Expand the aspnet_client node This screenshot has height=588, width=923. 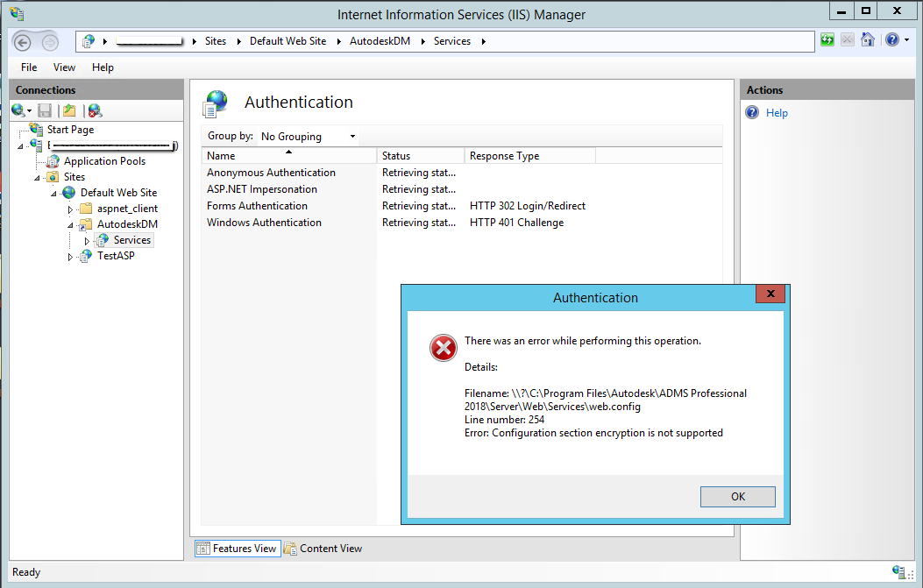point(70,209)
